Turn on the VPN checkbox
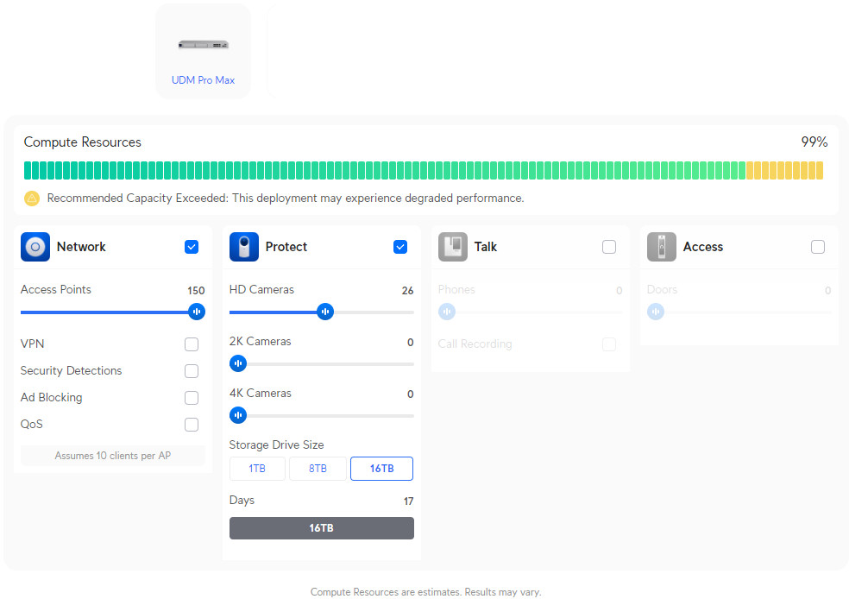The width and height of the screenshot is (868, 599). coord(192,344)
